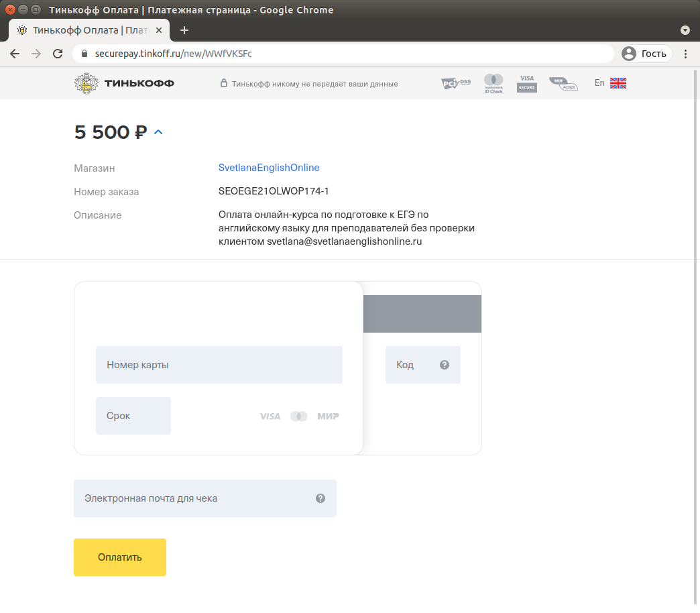Switch language via the UK flag icon

[618, 83]
